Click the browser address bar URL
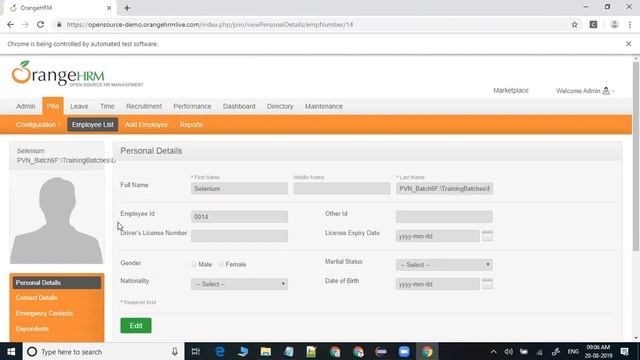 [x=210, y=24]
